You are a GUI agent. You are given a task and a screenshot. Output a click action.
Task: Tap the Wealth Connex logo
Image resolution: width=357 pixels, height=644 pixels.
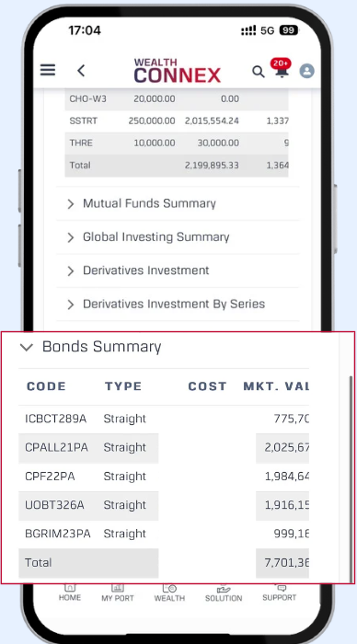[177, 71]
